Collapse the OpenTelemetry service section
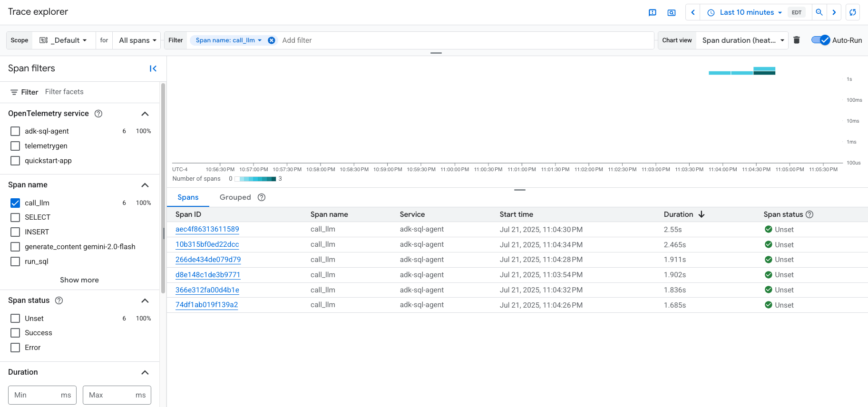This screenshot has height=407, width=868. [x=145, y=114]
